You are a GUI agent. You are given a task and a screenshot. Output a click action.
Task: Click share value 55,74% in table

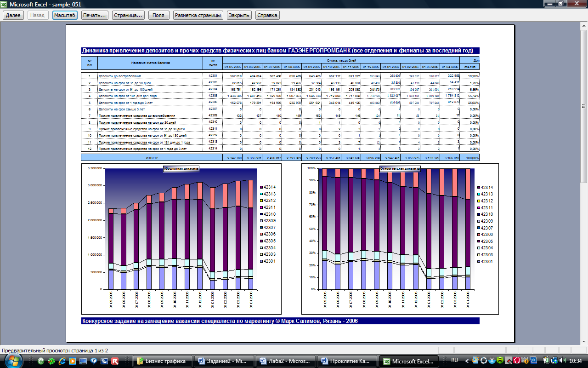pos(473,96)
